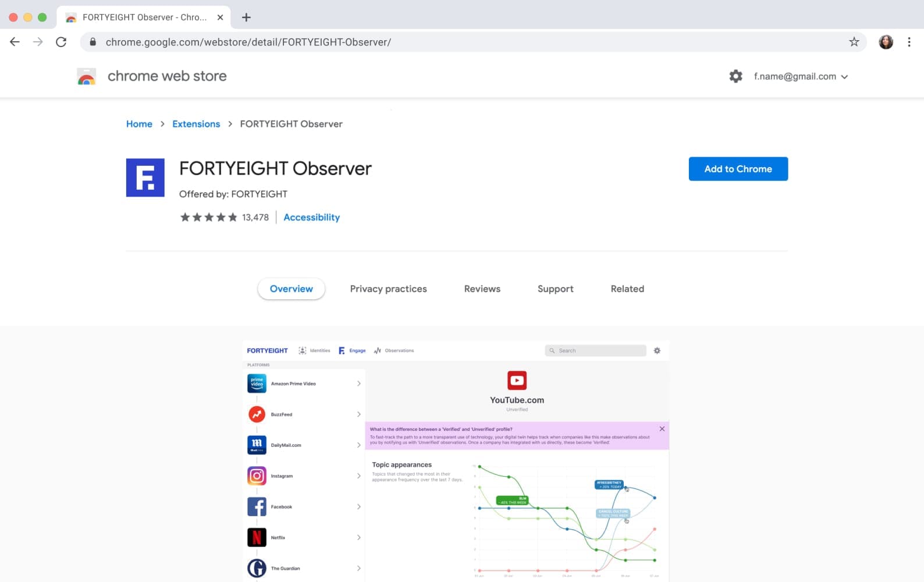Viewport: 924px width, 582px height.
Task: Go back to previous page
Action: (x=15, y=42)
